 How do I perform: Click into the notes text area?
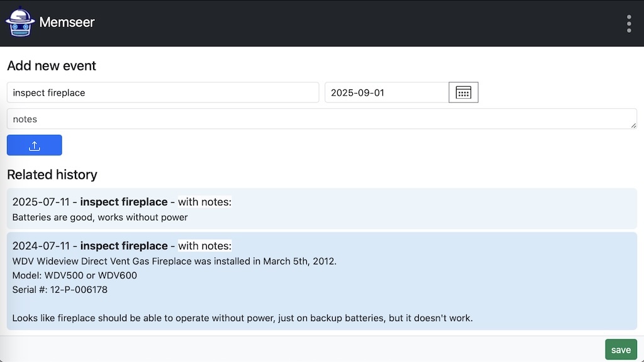[x=322, y=119]
